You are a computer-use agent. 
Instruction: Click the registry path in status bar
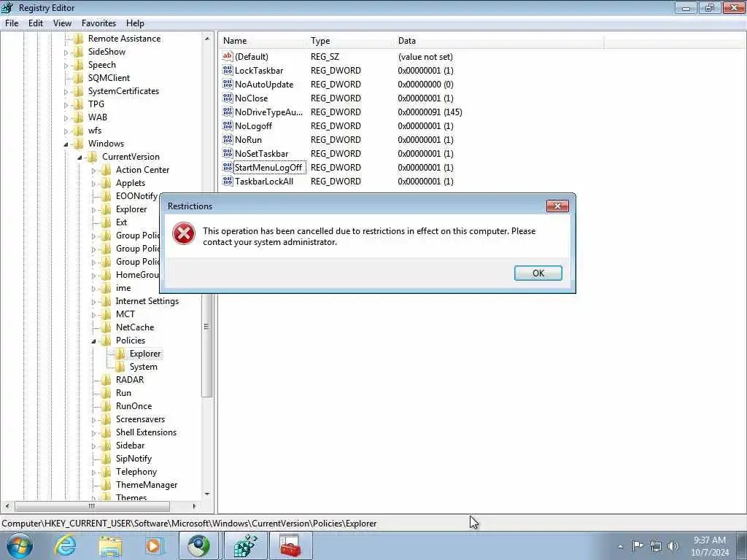pos(189,524)
